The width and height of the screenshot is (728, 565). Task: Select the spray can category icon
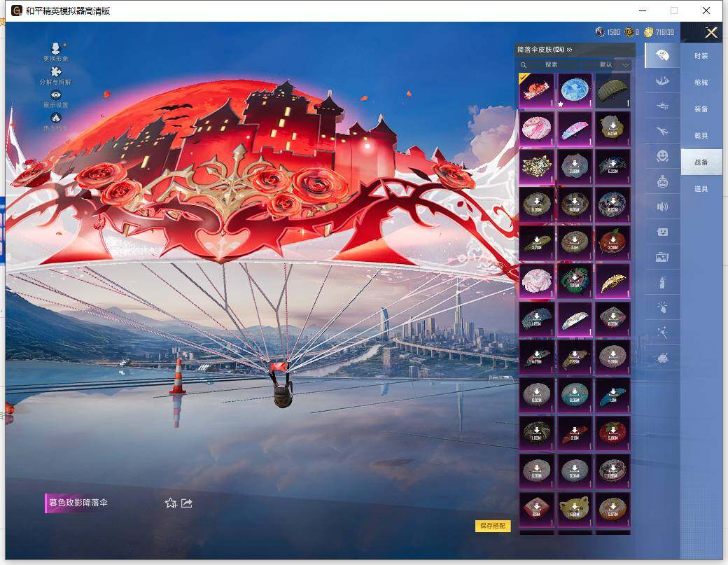tap(662, 282)
